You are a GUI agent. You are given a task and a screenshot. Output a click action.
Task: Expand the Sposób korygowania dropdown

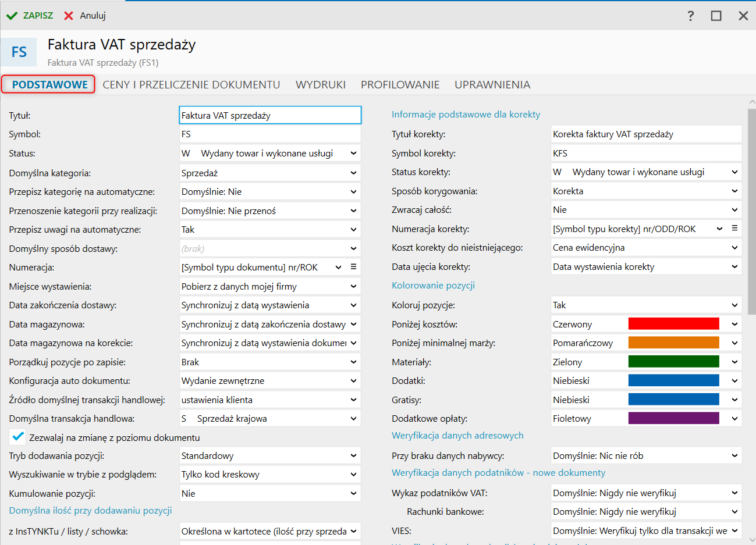[734, 191]
